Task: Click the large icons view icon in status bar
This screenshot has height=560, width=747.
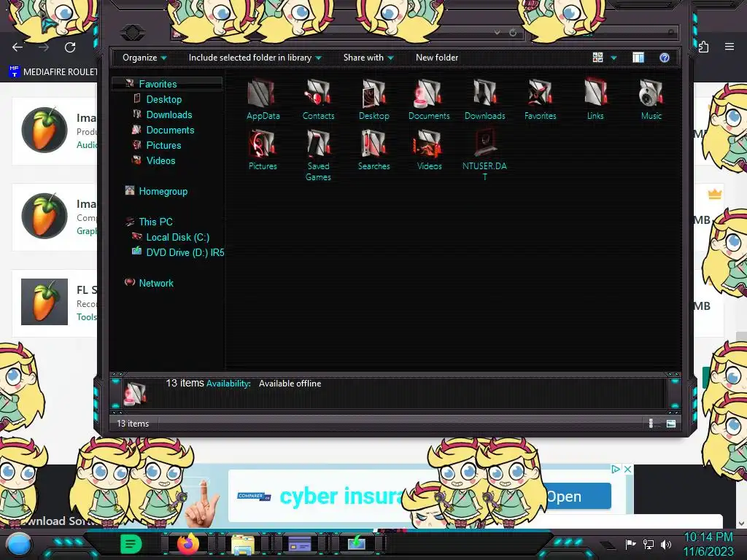Action: pos(671,424)
